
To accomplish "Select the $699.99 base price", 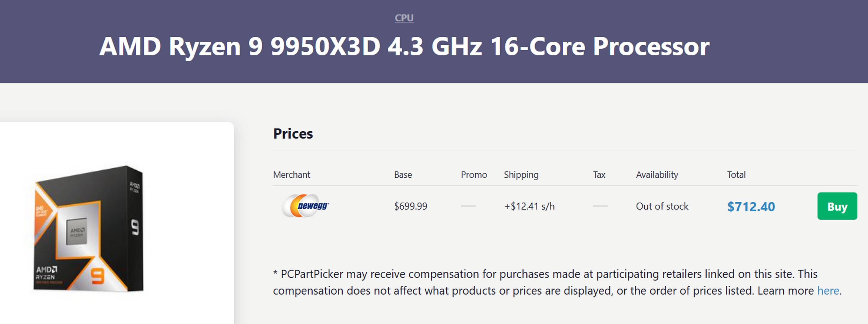I will click(x=410, y=206).
